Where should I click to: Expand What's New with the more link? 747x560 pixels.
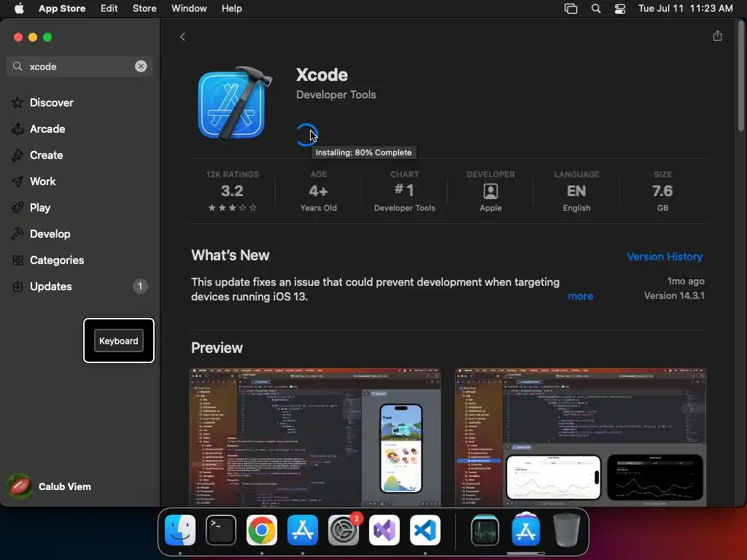click(x=580, y=296)
